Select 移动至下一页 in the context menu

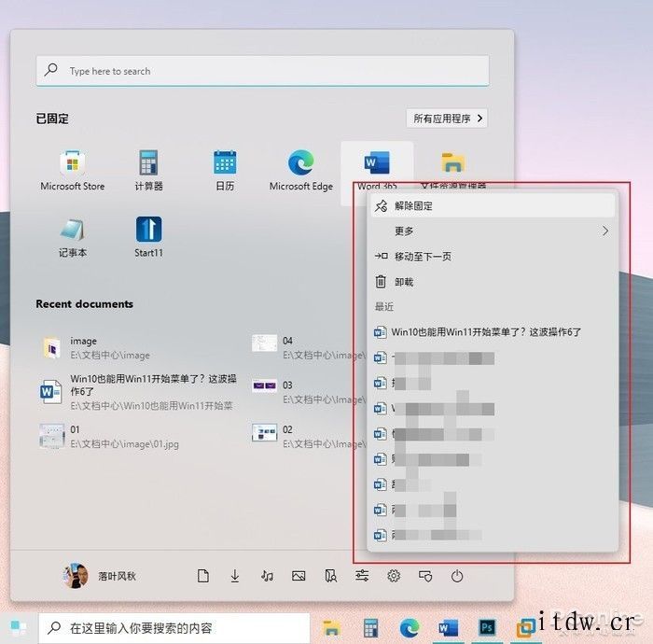[x=493, y=256]
